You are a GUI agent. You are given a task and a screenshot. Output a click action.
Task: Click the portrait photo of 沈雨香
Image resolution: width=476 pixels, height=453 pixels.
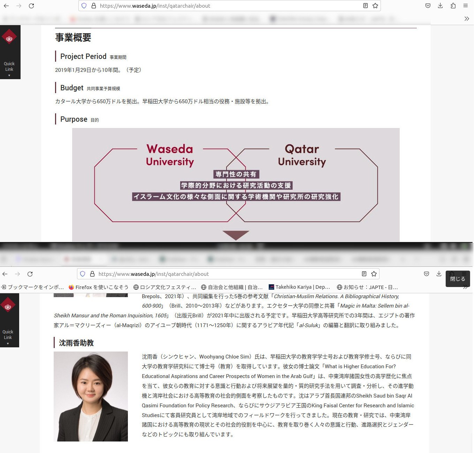91,397
